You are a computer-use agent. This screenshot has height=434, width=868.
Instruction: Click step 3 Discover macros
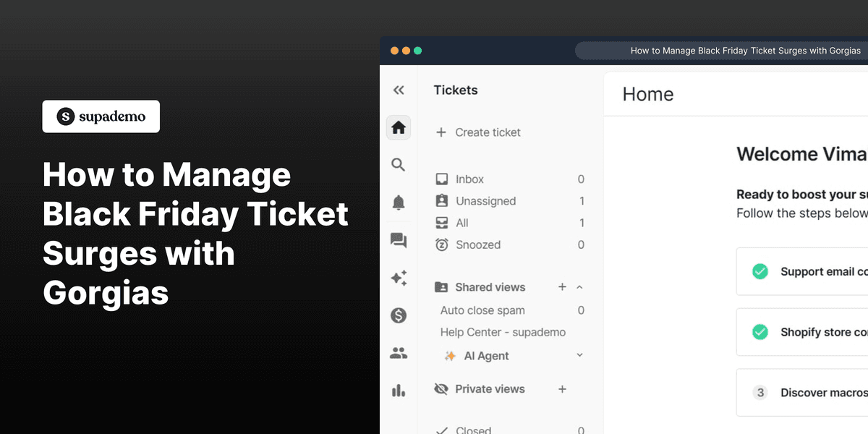coord(760,393)
